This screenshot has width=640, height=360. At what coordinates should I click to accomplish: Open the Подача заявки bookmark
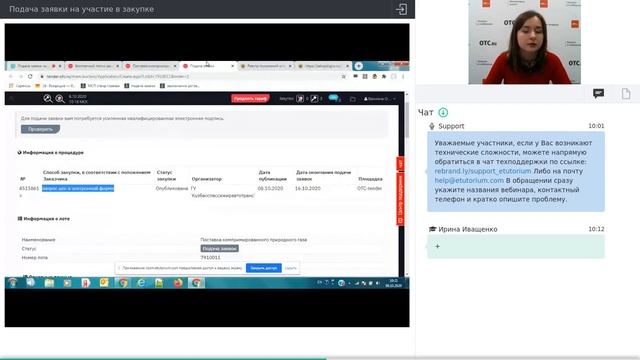(x=140, y=86)
